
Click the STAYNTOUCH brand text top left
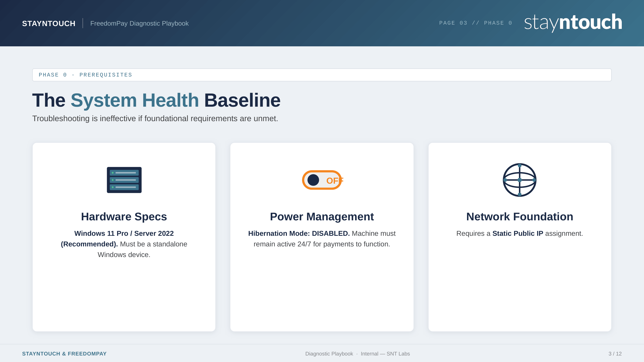tap(49, 23)
